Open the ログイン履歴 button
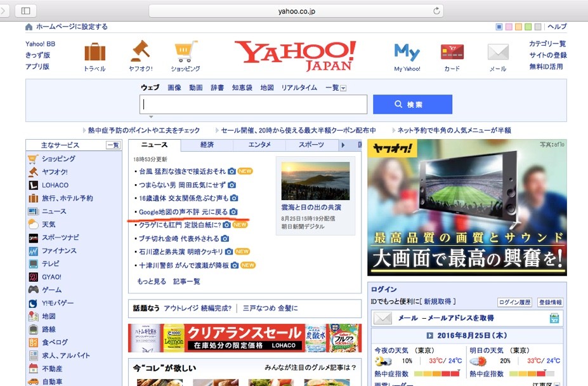 click(x=514, y=302)
